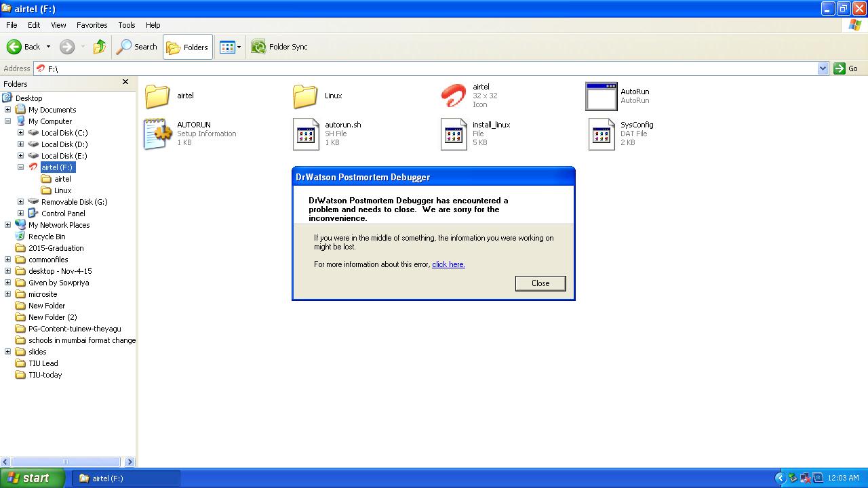This screenshot has height=488, width=868.
Task: Click the Folders pane scroll left arrow
Action: pyautogui.click(x=5, y=462)
